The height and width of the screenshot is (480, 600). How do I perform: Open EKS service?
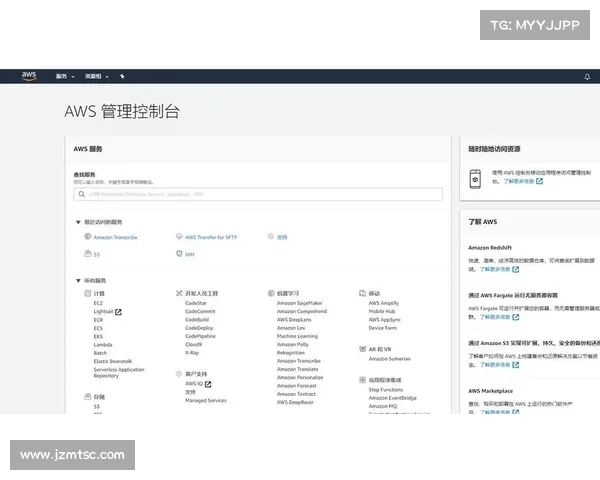point(98,336)
